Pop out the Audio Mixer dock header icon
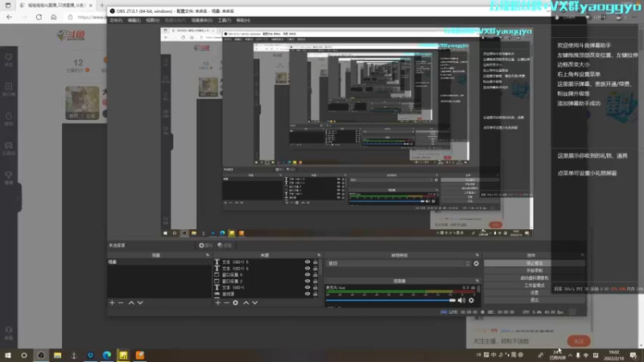This screenshot has height=362, width=644. (x=477, y=281)
